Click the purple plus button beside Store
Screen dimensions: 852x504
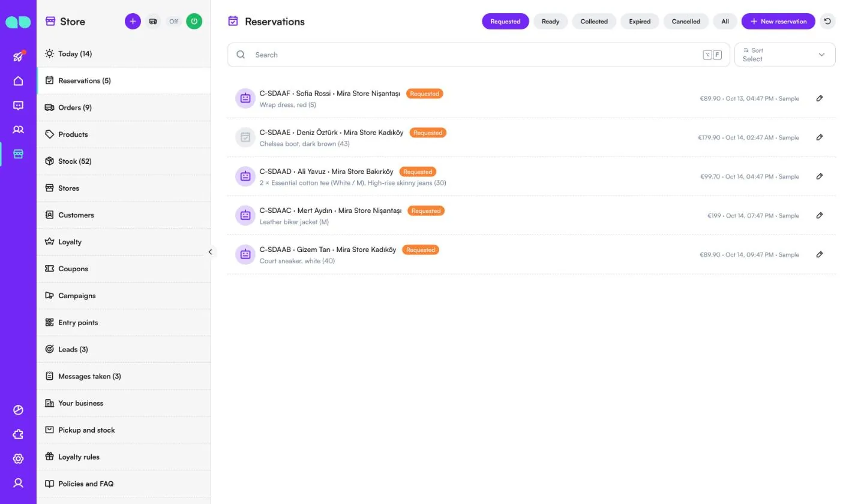click(x=133, y=21)
